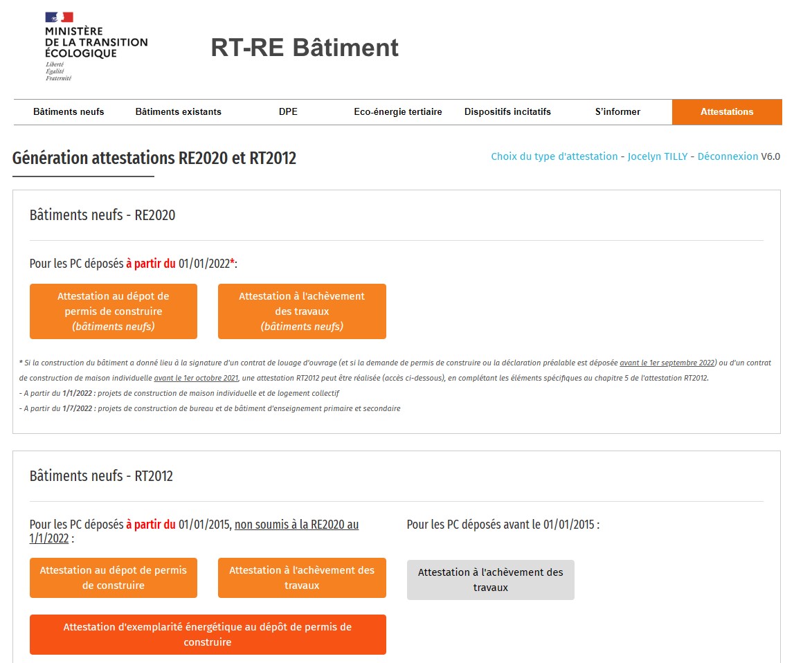Click the Ministère de la Transition Écologique logo
812x663 pixels.
(x=91, y=45)
